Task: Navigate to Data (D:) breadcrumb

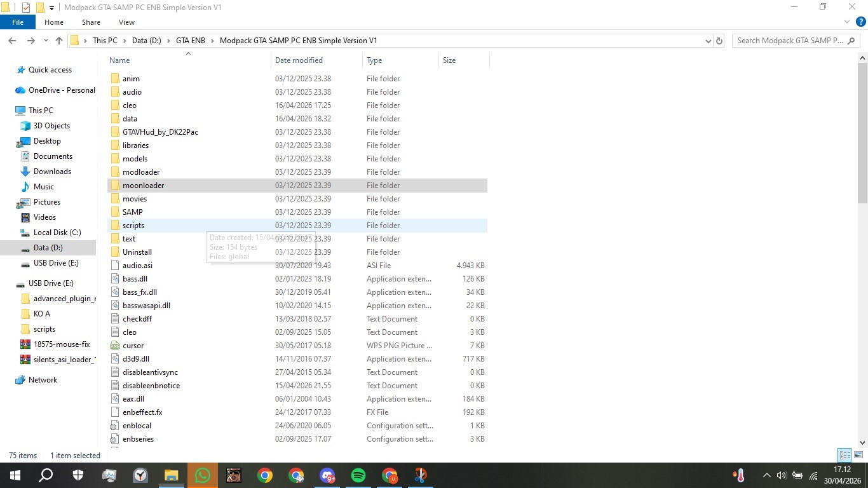Action: click(x=147, y=41)
